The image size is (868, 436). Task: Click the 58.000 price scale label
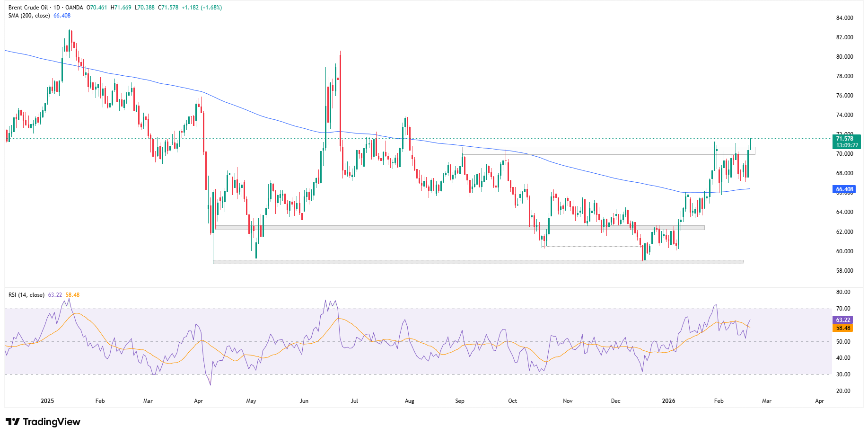pyautogui.click(x=844, y=271)
